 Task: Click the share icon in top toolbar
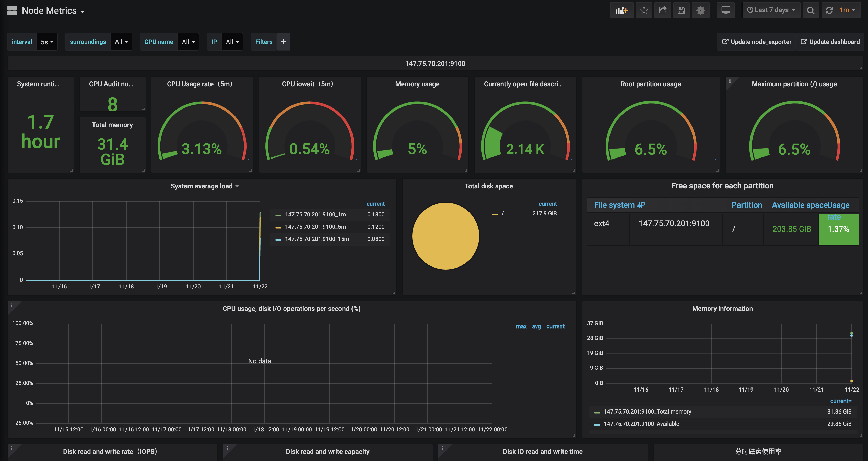pyautogui.click(x=662, y=10)
